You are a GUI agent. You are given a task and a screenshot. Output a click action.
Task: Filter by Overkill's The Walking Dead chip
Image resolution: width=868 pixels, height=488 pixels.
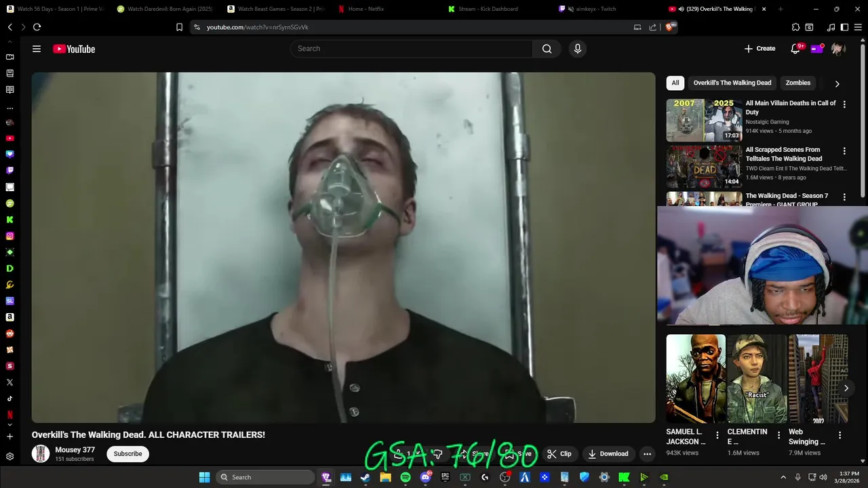click(x=732, y=83)
